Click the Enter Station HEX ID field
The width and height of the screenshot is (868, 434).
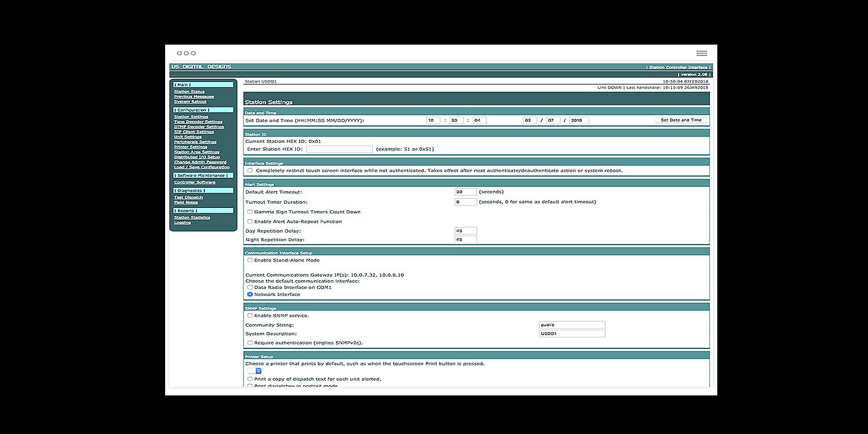(339, 149)
